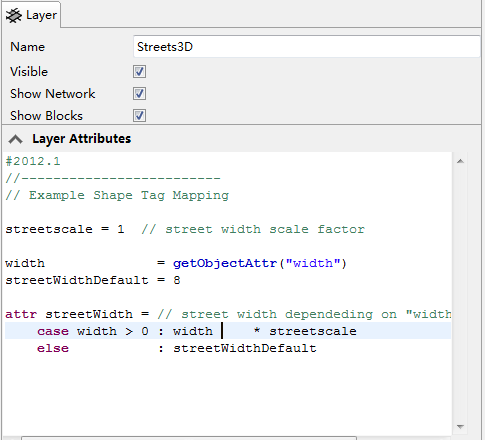Viewport: 485px width, 440px height.
Task: Click the 'attr streetWidth' declaration
Action: tap(69, 314)
